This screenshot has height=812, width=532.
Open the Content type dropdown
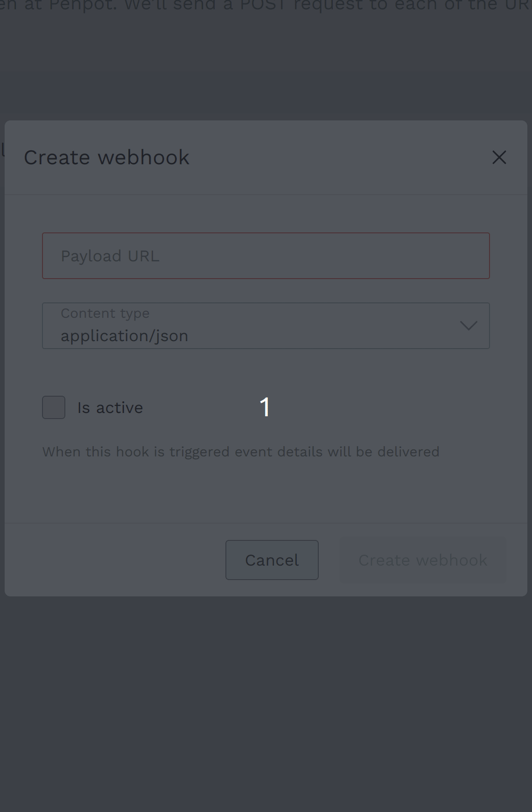click(266, 326)
